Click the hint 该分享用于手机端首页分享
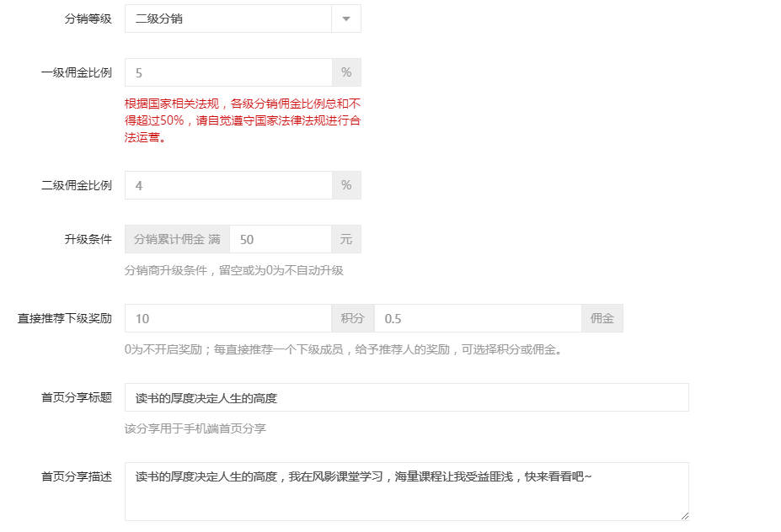Image resolution: width=781 pixels, height=532 pixels. (195, 428)
